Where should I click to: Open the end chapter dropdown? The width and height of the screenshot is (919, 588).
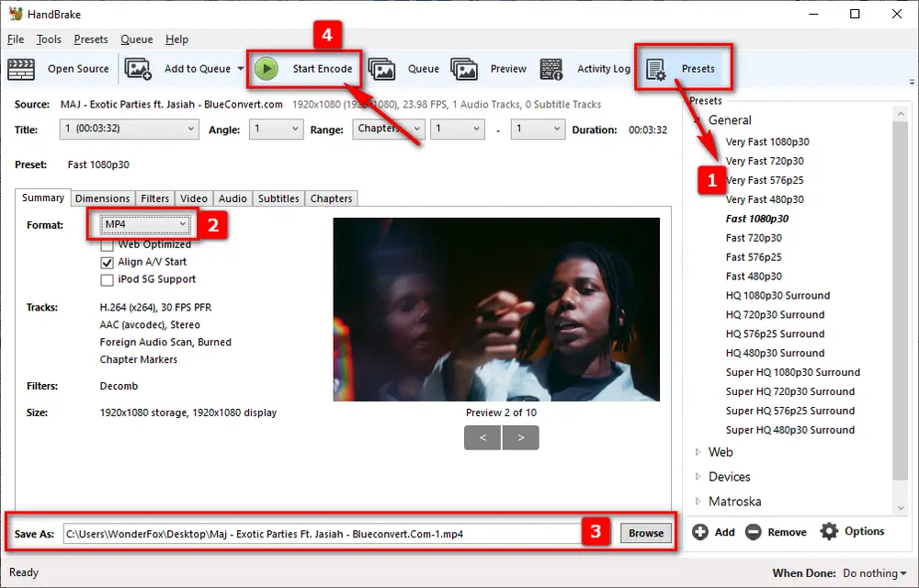coord(538,129)
